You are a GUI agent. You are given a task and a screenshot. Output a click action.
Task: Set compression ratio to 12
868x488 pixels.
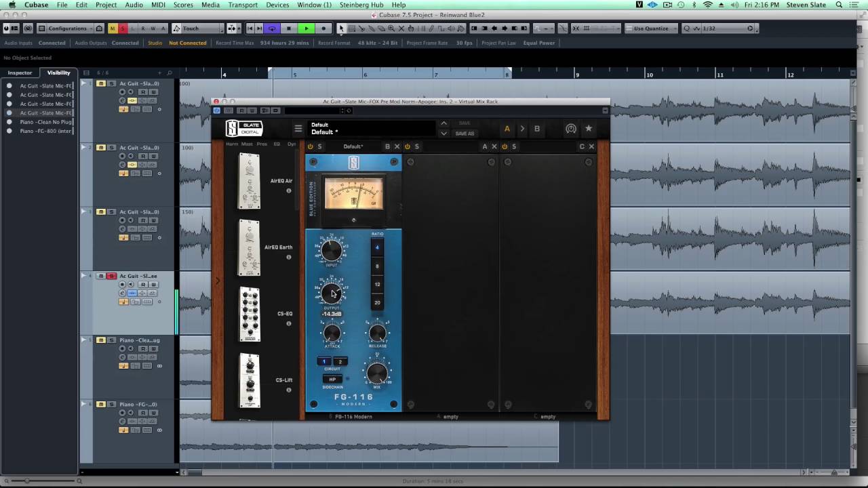377,285
